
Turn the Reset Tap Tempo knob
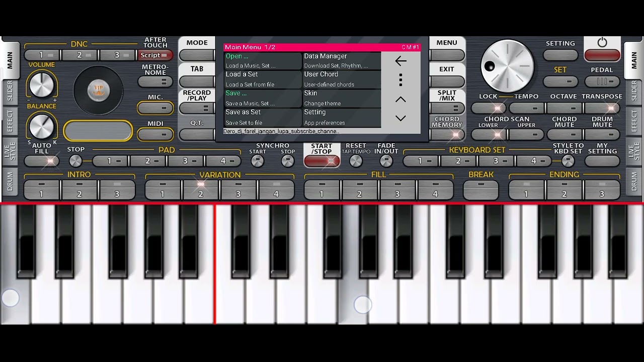pos(356,161)
